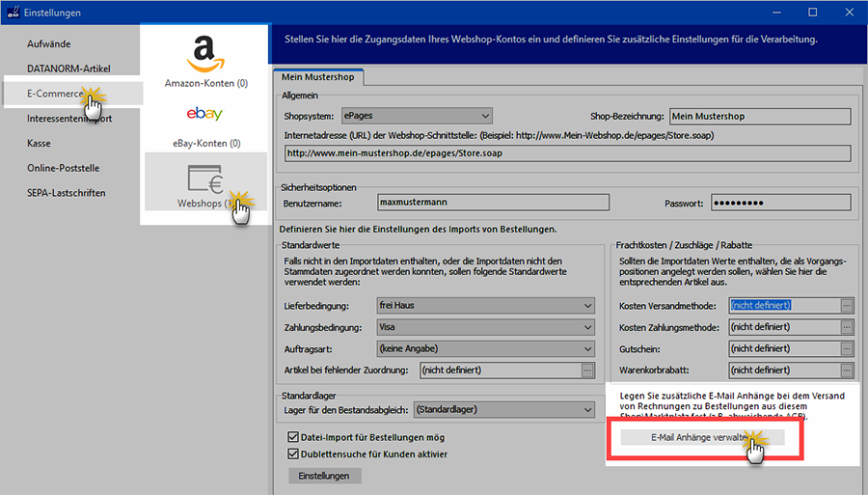The height and width of the screenshot is (495, 868).
Task: Minimize the Einstellungen window
Action: point(776,13)
